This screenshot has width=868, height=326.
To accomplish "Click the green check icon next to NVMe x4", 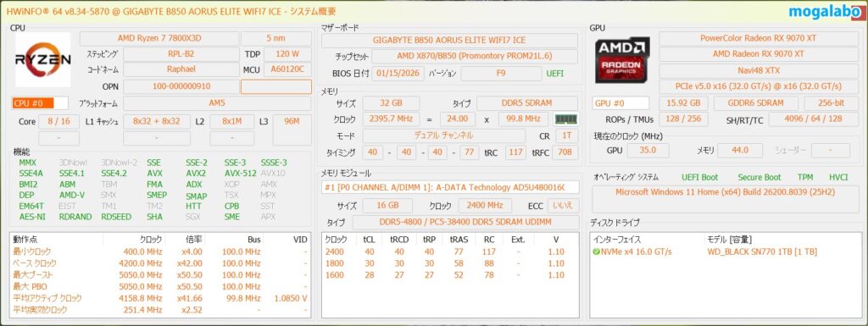I will (596, 252).
